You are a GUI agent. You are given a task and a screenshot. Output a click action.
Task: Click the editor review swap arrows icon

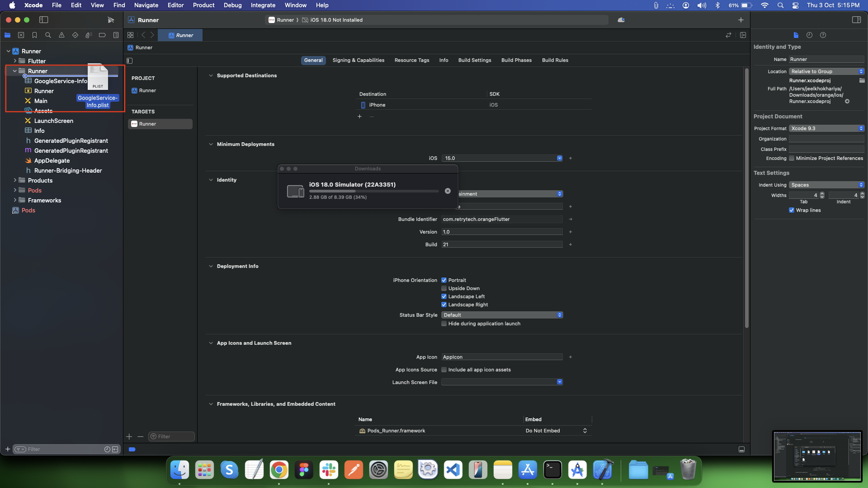tap(728, 35)
